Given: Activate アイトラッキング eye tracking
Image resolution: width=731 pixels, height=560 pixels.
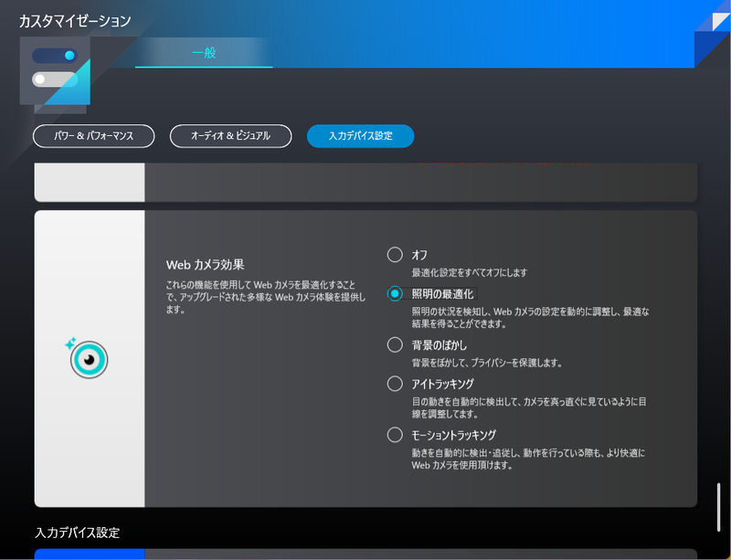Looking at the screenshot, I should 395,383.
